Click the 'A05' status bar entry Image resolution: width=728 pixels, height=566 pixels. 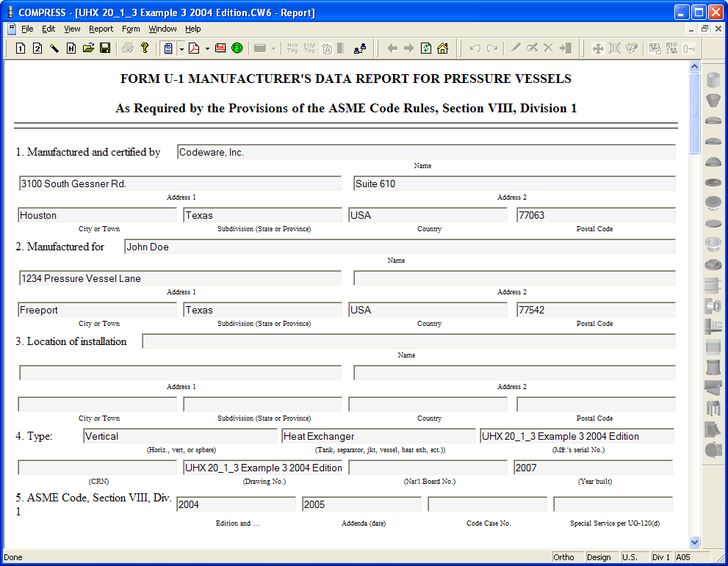[x=692, y=557]
